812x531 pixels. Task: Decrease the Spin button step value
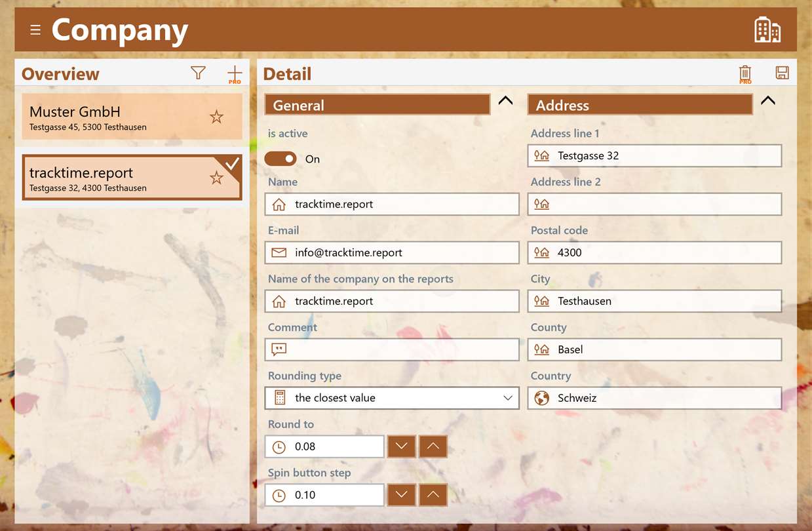[x=402, y=495]
